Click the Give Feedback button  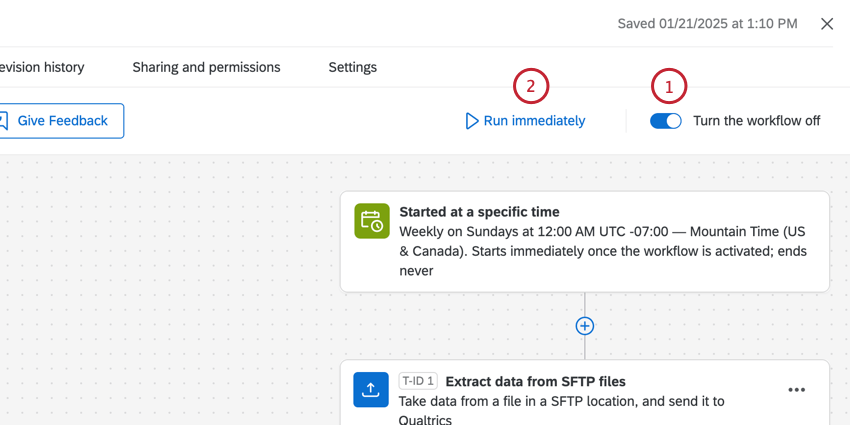tap(62, 121)
